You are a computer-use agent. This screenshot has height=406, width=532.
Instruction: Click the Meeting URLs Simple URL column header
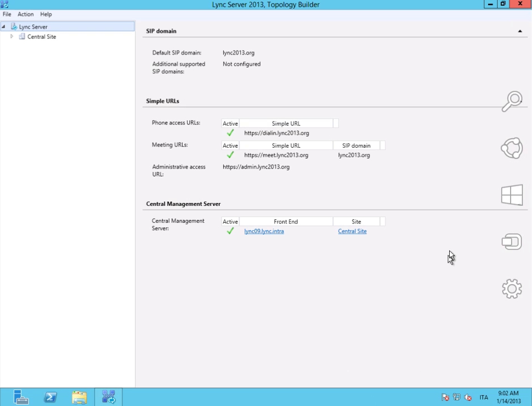pos(286,145)
